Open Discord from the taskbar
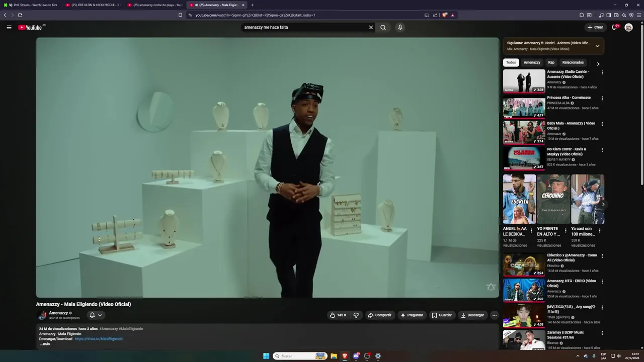 [356, 356]
